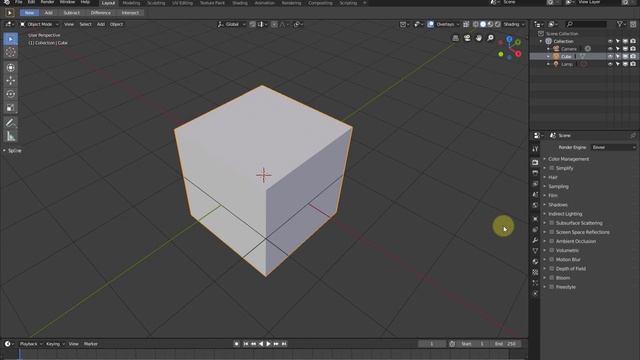
Task: Expand the Color Management panel
Action: coord(568,159)
